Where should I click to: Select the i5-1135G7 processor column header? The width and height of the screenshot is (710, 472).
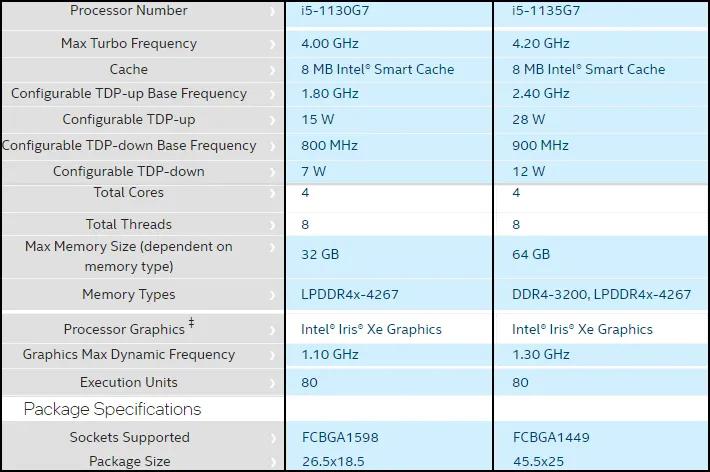tap(551, 11)
